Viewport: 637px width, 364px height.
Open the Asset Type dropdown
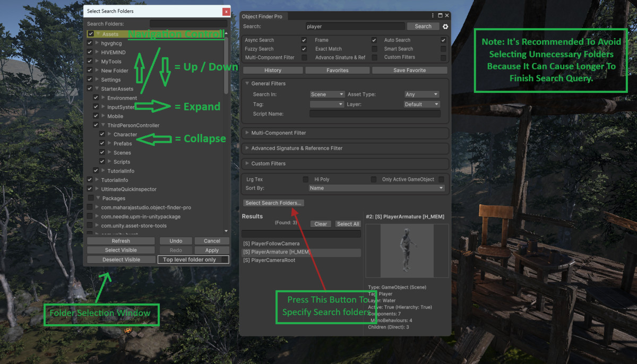click(421, 94)
